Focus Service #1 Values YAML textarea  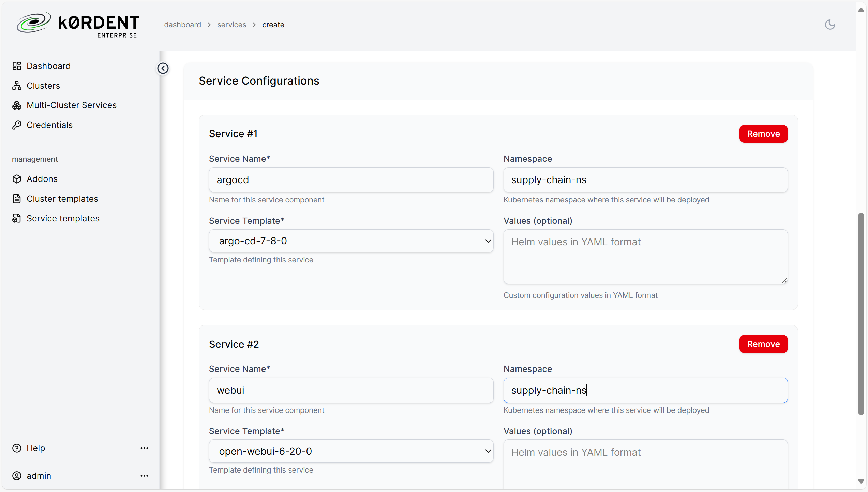coord(645,257)
